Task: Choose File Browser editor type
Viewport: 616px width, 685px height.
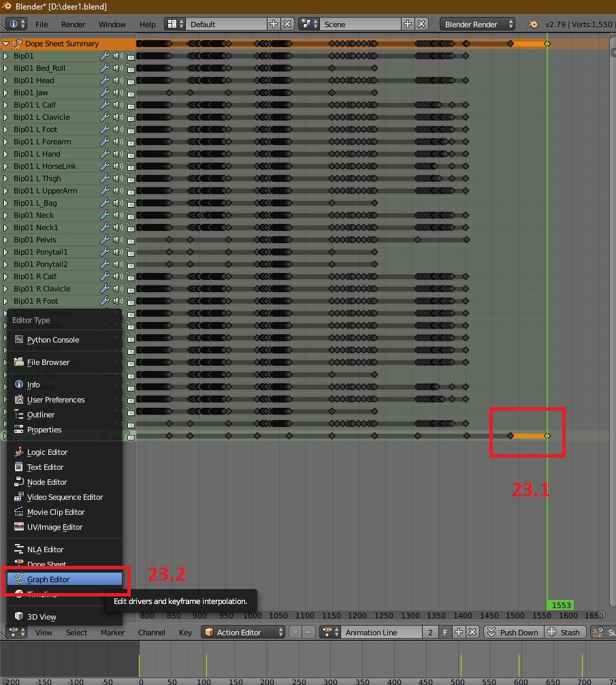Action: [x=65, y=362]
